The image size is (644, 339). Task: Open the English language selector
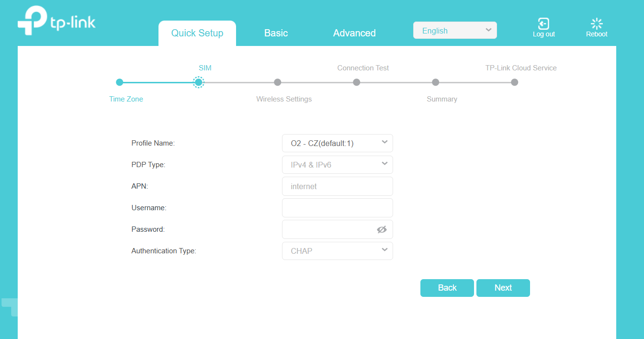(x=454, y=31)
